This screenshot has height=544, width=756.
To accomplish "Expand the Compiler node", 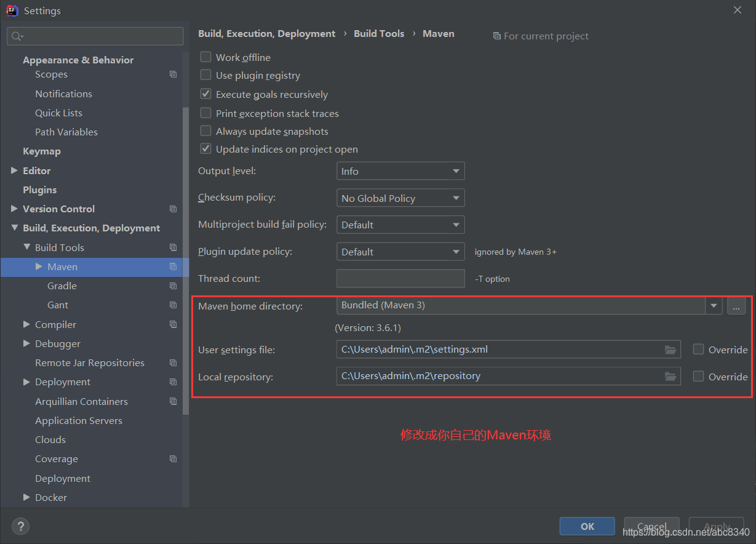I will click(x=26, y=324).
